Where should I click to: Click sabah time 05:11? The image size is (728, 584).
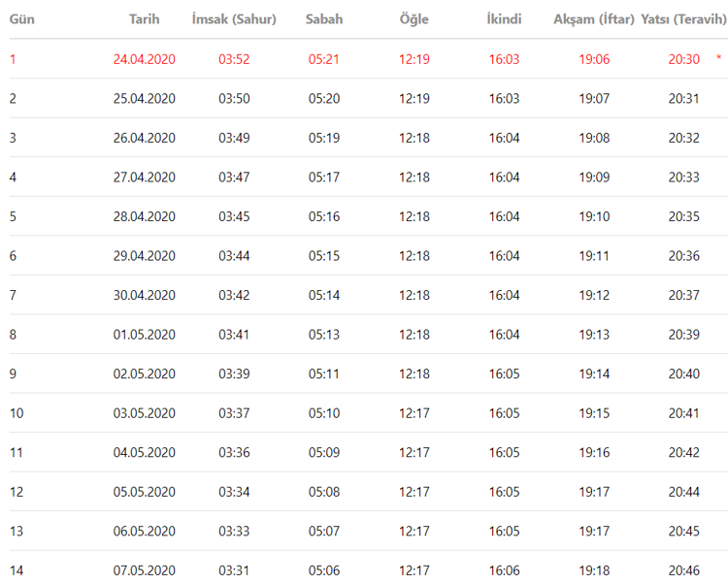pyautogui.click(x=324, y=373)
